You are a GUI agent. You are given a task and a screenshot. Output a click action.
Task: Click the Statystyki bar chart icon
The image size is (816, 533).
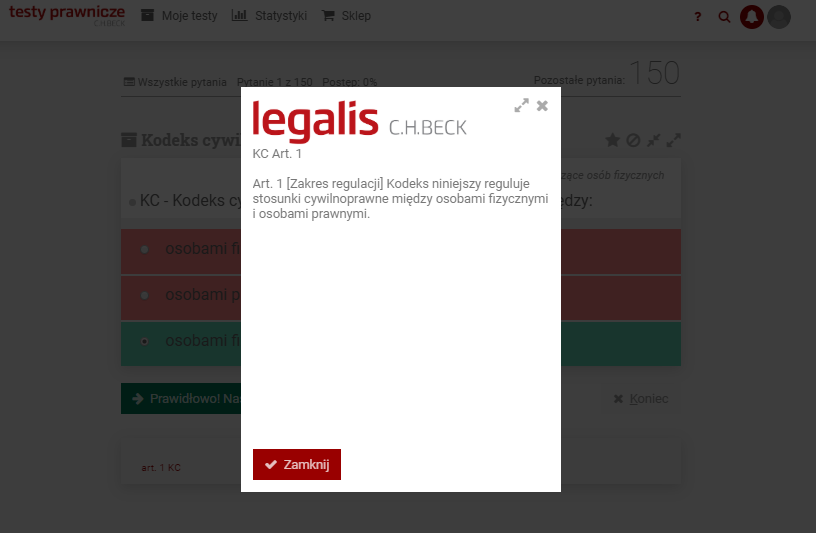[x=239, y=16]
